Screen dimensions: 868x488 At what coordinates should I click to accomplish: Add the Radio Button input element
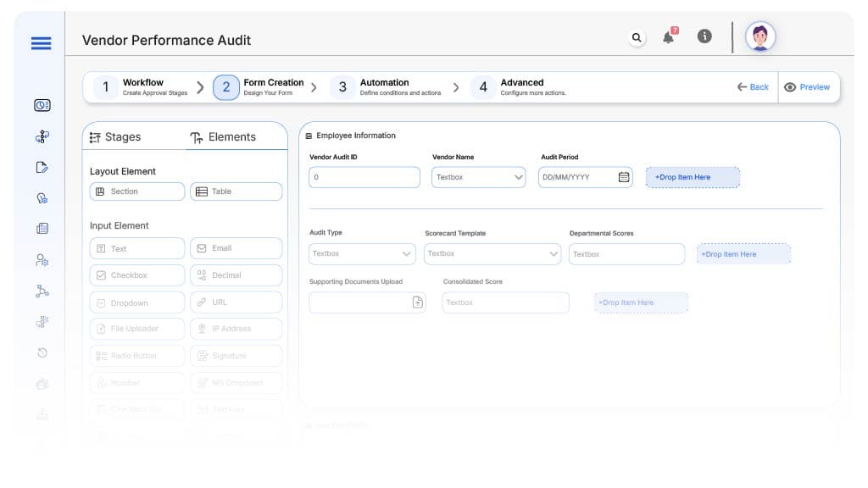pyautogui.click(x=136, y=356)
